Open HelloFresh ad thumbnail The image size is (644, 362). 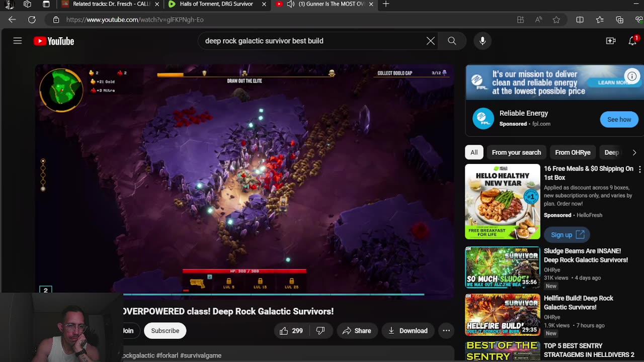point(502,202)
